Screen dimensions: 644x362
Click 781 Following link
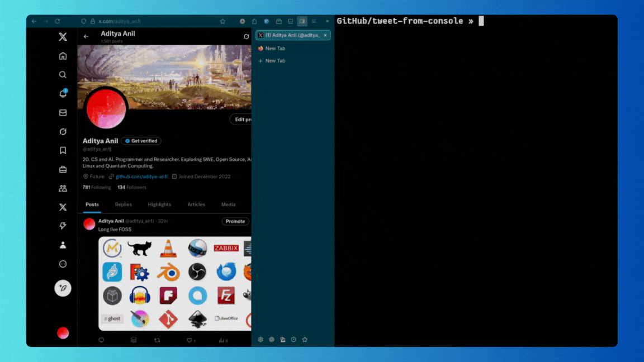pos(97,187)
